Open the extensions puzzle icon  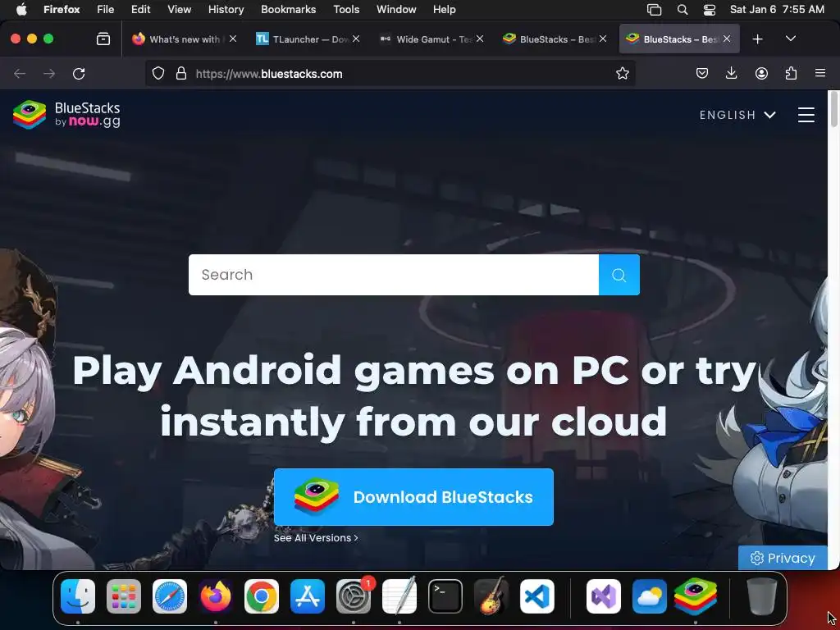pos(791,73)
